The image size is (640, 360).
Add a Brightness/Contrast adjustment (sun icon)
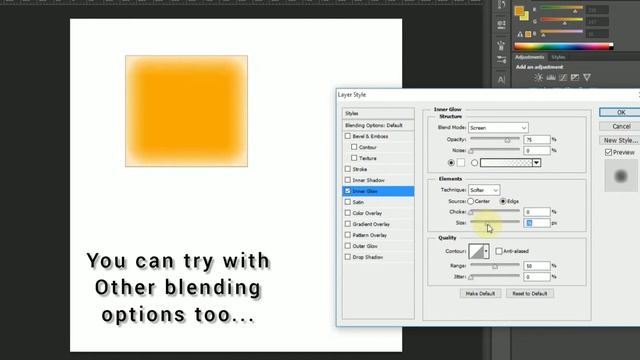click(538, 78)
